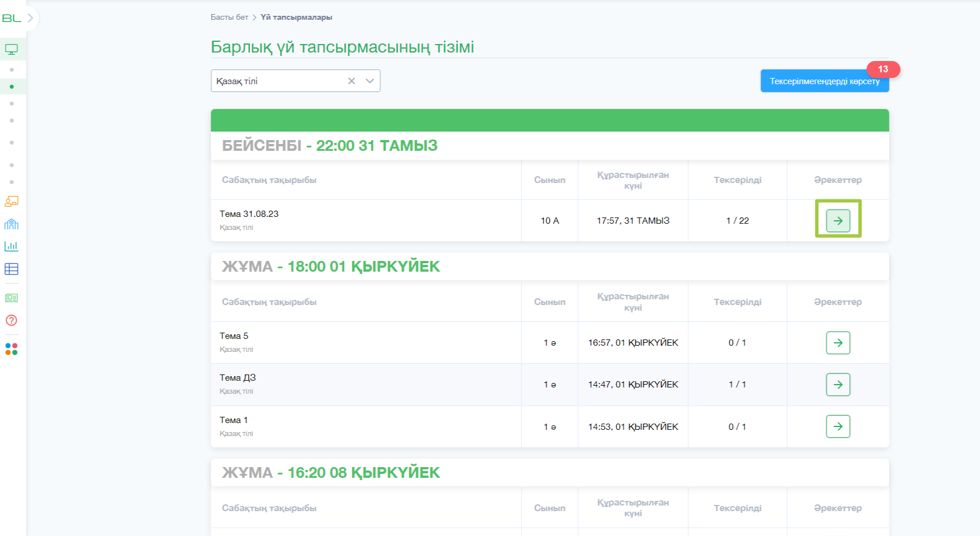Click the 16:57, 01 ҚЫРКҮЙЕК created date
Viewport: 980px width, 536px height.
point(633,343)
